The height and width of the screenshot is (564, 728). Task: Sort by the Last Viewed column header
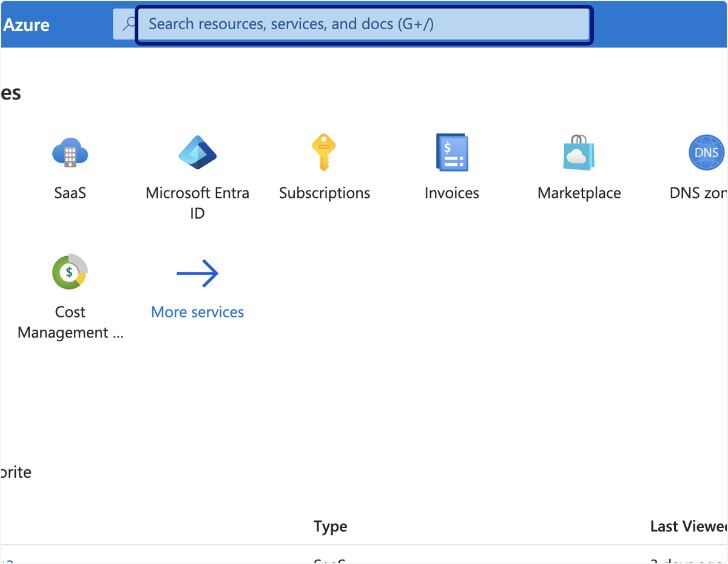pos(689,526)
